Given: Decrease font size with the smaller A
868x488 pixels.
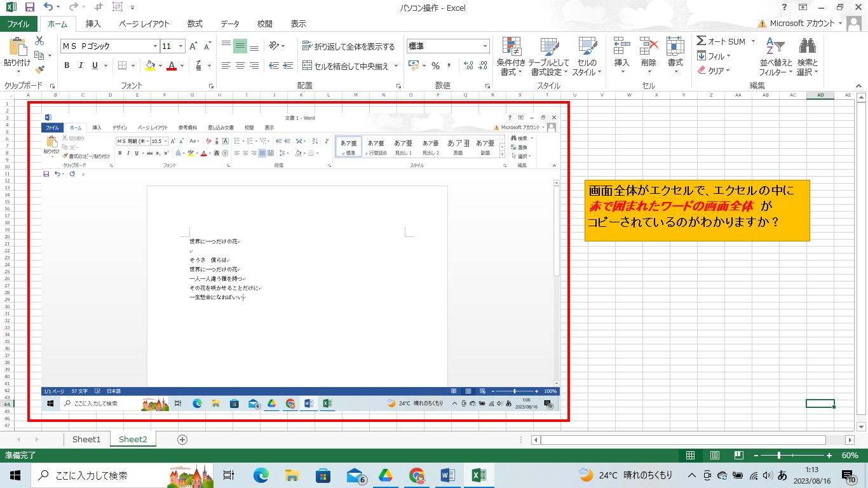Looking at the screenshot, I should 207,46.
